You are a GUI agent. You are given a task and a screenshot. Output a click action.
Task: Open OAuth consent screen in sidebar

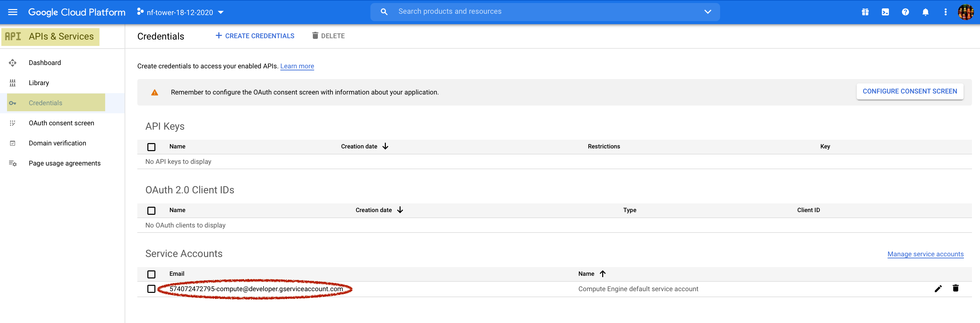point(61,123)
